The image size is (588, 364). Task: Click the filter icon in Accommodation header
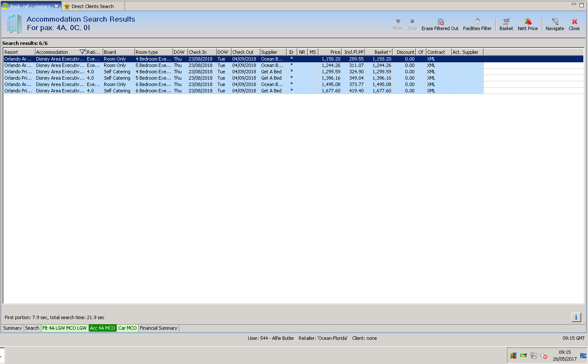click(x=82, y=52)
